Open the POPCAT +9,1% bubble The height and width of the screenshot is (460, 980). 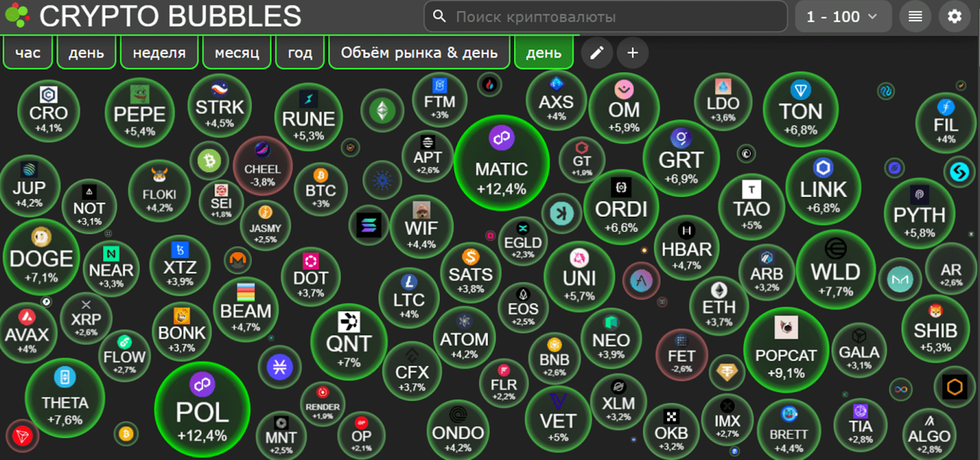pos(786,350)
